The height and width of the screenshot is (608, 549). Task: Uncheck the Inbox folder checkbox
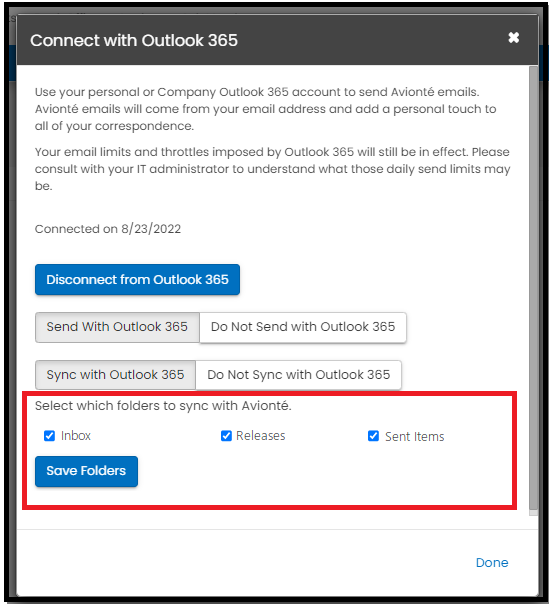pyautogui.click(x=49, y=436)
